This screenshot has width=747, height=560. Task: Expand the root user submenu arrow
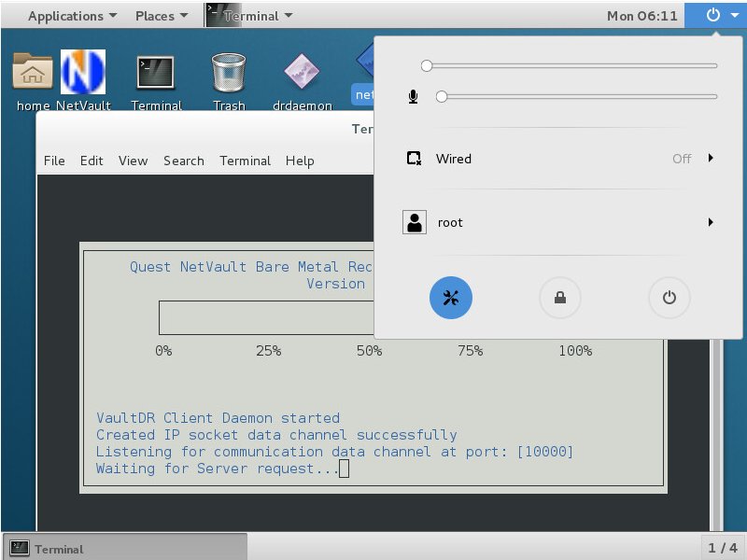(711, 222)
